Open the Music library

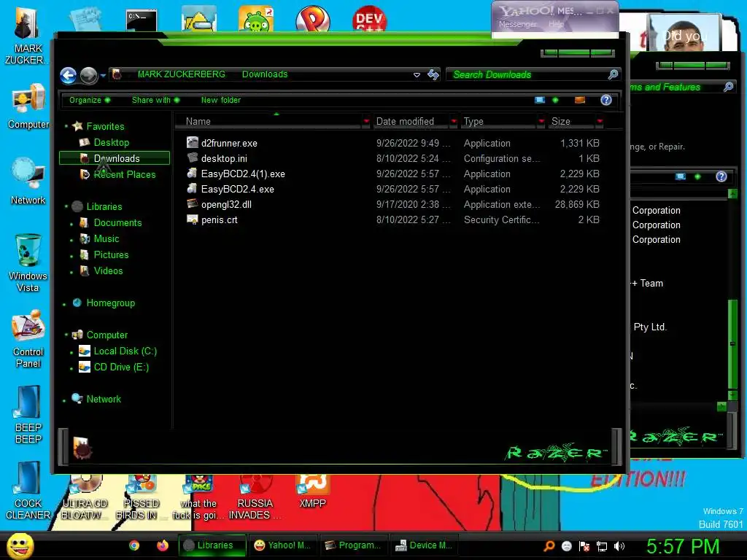(107, 238)
